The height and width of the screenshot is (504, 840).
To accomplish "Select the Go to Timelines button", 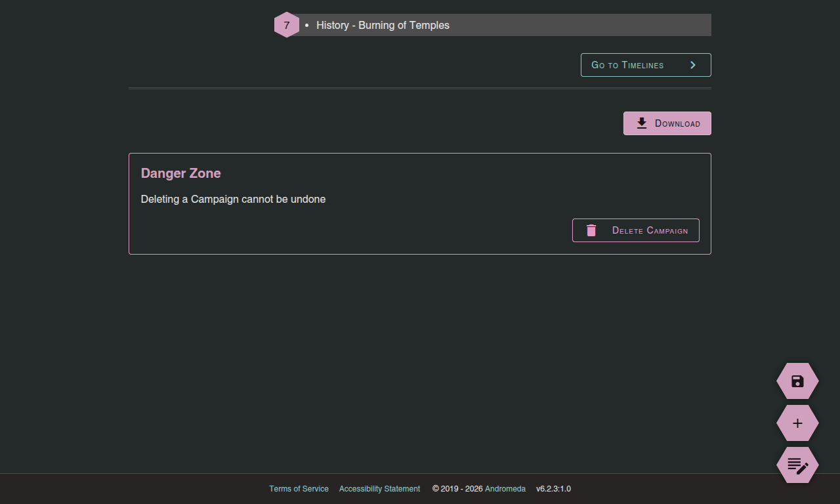I will (x=645, y=64).
